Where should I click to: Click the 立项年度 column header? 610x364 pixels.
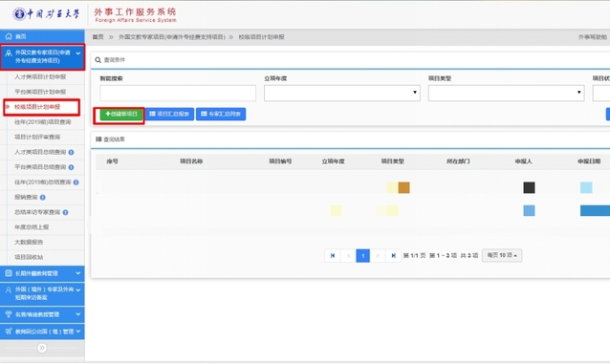tap(333, 161)
